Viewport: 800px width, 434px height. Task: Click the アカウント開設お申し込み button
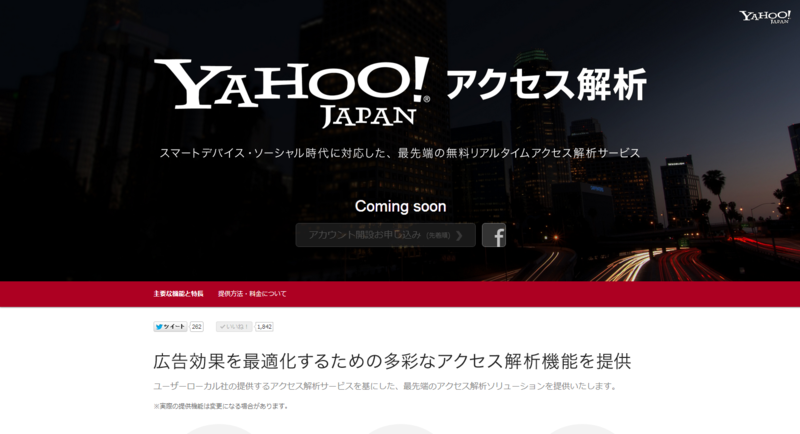tap(386, 235)
